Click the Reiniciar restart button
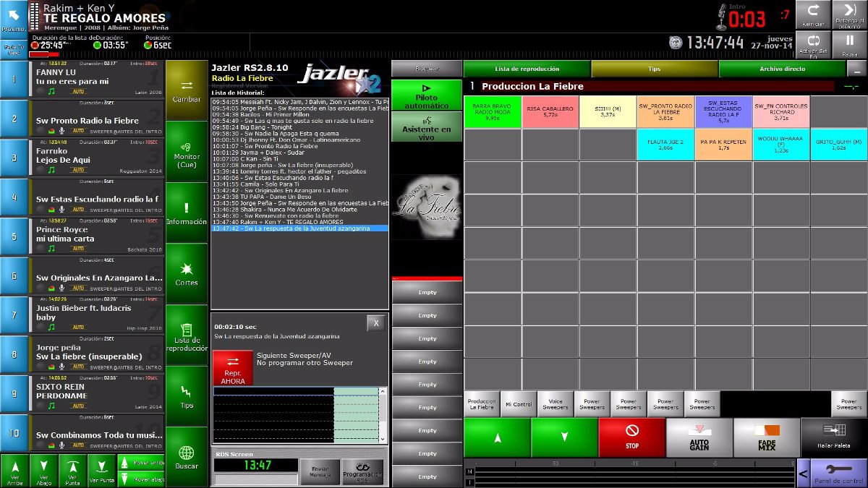Viewport: 868px width, 488px height. point(813,15)
